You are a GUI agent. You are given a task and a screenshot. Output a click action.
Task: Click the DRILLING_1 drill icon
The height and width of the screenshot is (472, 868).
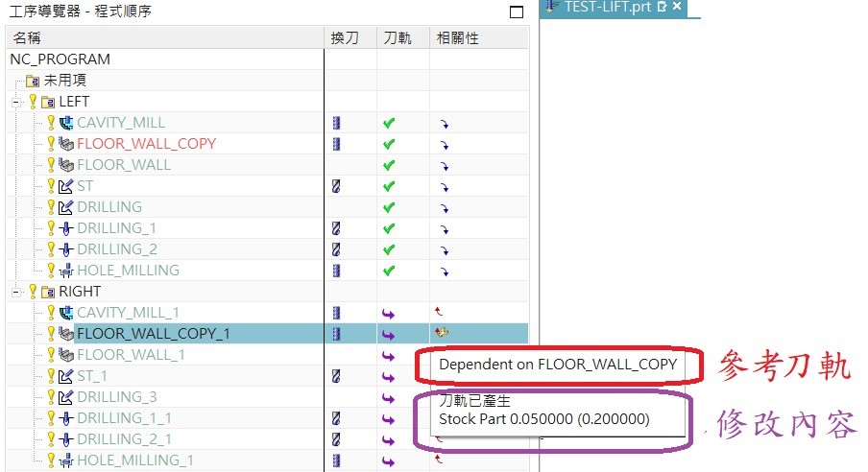(x=66, y=228)
